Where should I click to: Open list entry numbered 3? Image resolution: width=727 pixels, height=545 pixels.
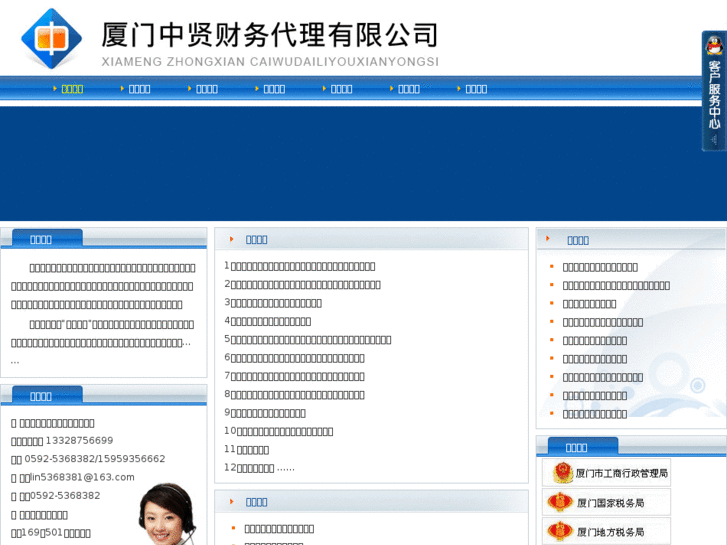tap(273, 303)
